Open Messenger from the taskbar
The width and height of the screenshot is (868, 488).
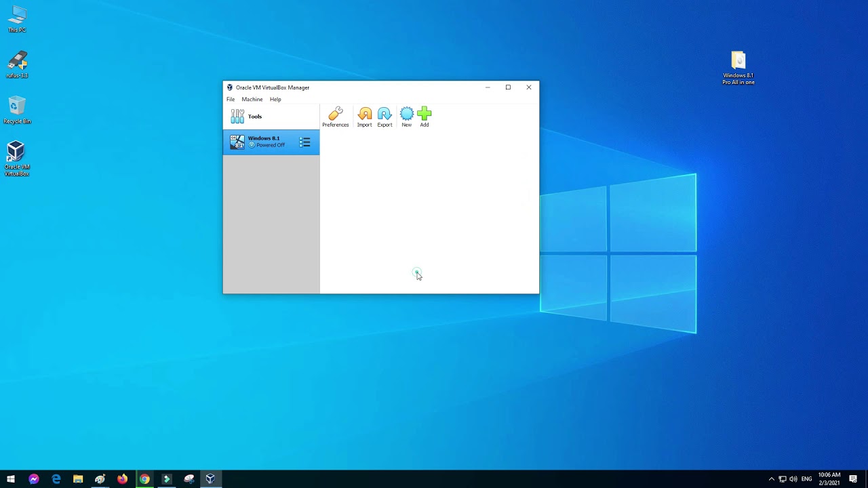[x=34, y=479]
